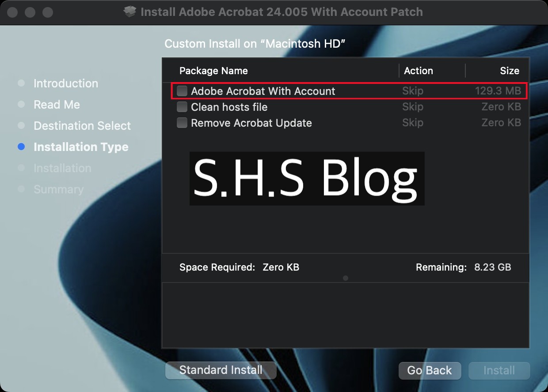Go Back to the previous step
Image resolution: width=548 pixels, height=392 pixels.
tap(430, 370)
